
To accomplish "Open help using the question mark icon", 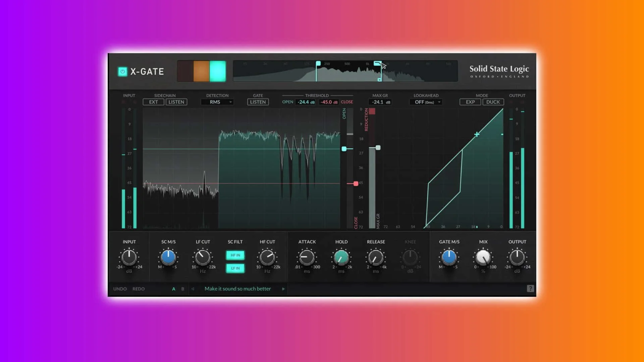I will pos(530,289).
